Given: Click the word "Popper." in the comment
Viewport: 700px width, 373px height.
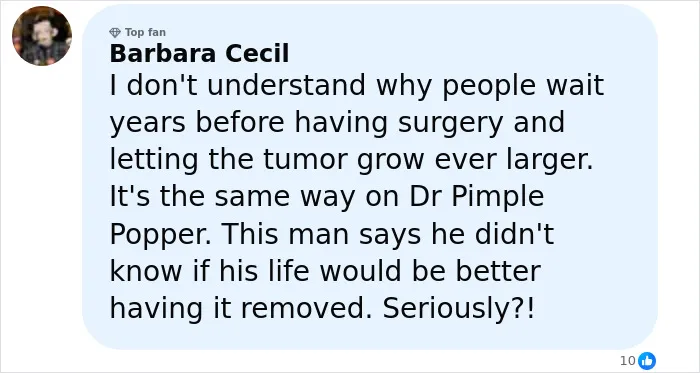Looking at the screenshot, I should [161, 234].
